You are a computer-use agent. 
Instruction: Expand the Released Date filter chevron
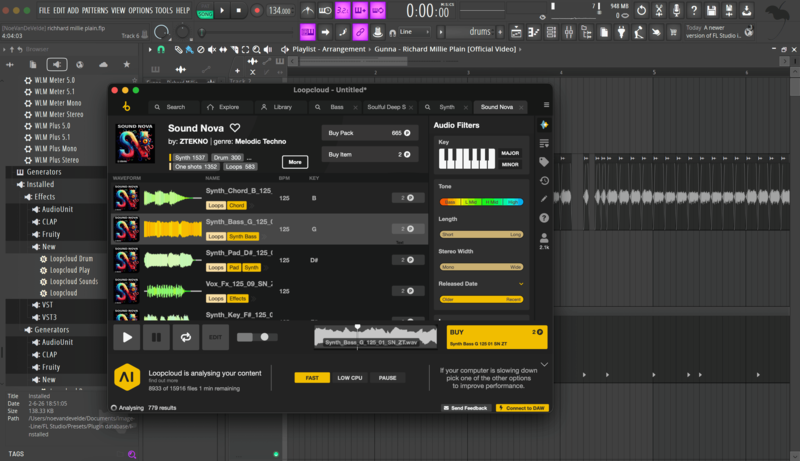(x=521, y=284)
